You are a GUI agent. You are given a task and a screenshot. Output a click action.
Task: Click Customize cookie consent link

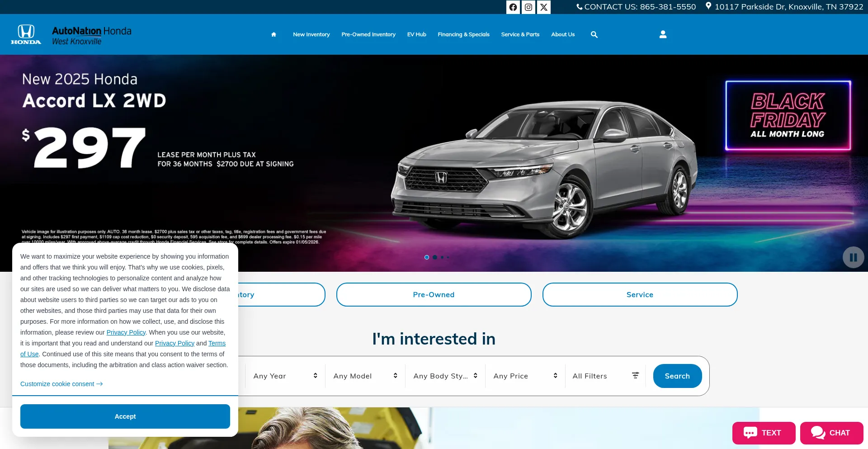coord(61,384)
